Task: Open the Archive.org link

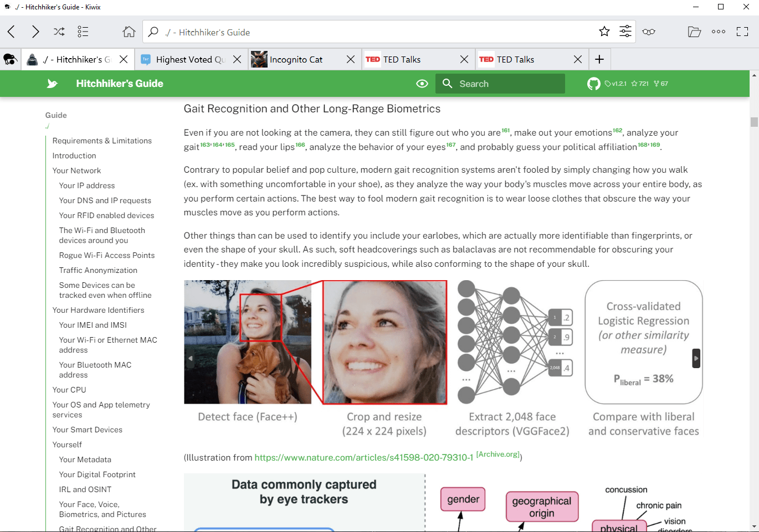Action: point(498,454)
